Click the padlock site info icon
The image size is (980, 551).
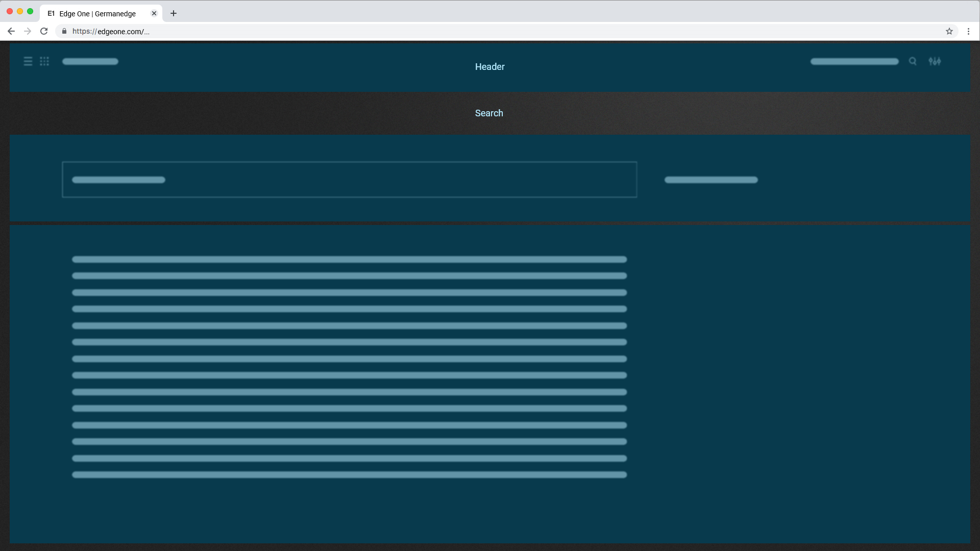coord(64,31)
